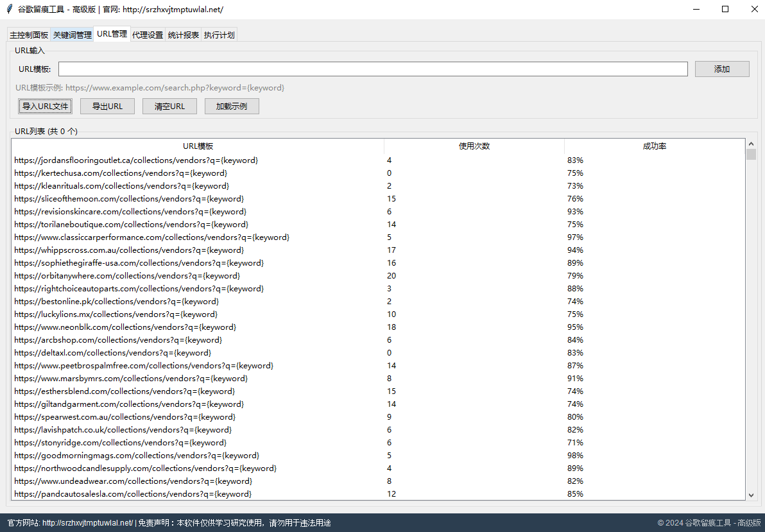
Task: Click the 导入URL文件 button
Action: (45, 107)
